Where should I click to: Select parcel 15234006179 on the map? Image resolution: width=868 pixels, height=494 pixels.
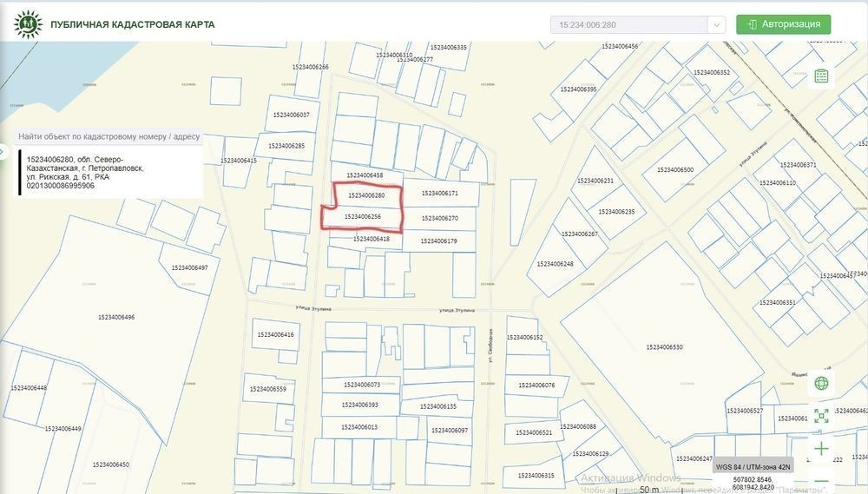click(x=438, y=240)
